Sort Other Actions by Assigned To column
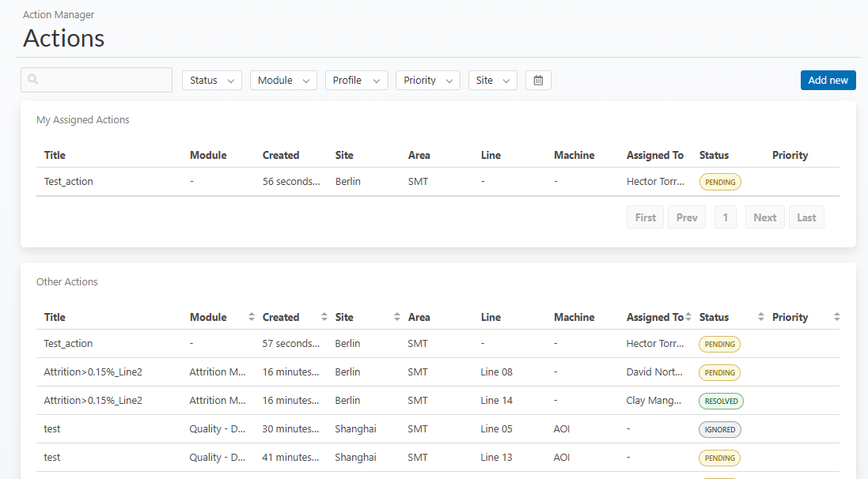Viewport: 868px width, 479px height. click(x=689, y=317)
